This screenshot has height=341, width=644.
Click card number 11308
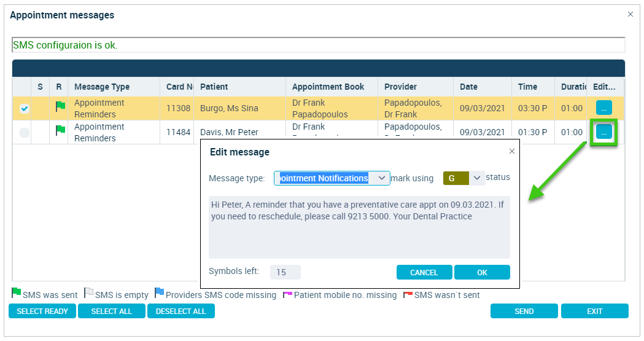[178, 109]
